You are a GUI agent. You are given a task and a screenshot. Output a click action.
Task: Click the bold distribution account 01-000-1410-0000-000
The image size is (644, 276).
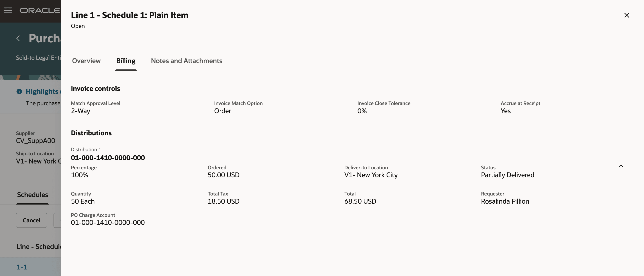point(108,158)
